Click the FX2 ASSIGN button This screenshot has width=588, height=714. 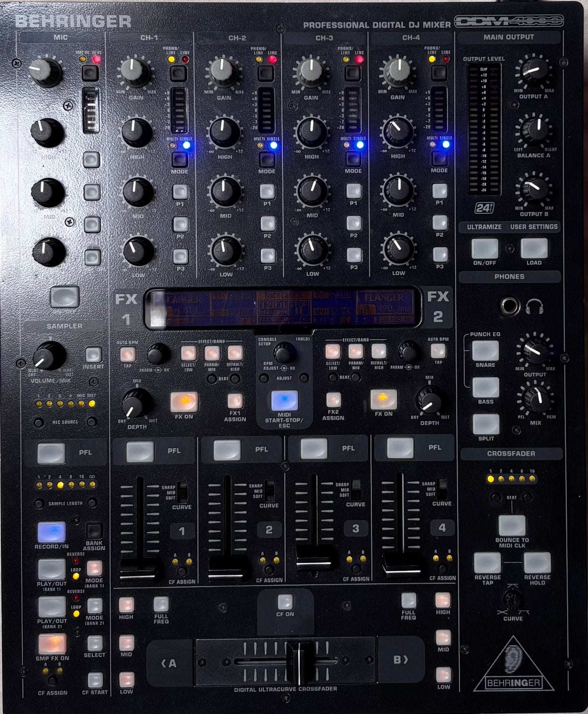(333, 400)
